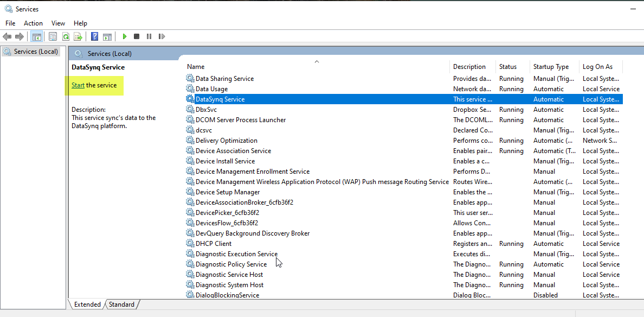Open the Help menu
Image resolution: width=644 pixels, height=317 pixels.
(80, 23)
